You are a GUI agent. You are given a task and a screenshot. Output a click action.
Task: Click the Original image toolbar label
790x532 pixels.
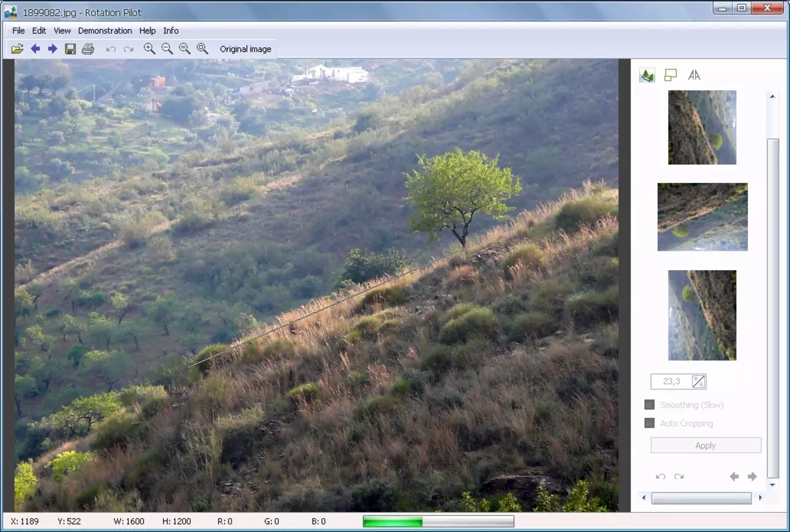tap(245, 49)
